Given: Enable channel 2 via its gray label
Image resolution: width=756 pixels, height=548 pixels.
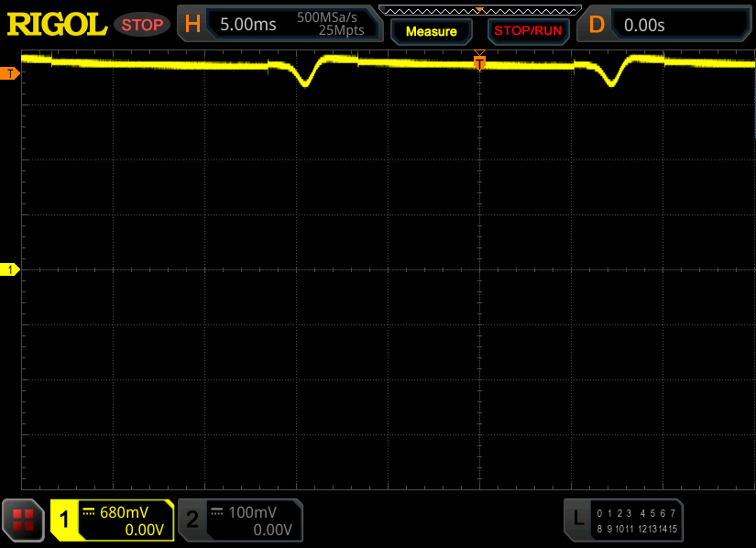Looking at the screenshot, I should click(192, 521).
